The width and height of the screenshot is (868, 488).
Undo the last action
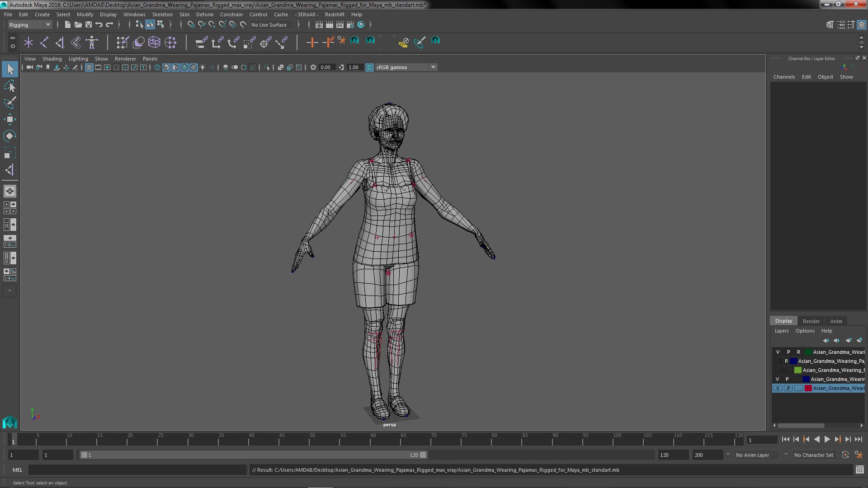[x=99, y=25]
